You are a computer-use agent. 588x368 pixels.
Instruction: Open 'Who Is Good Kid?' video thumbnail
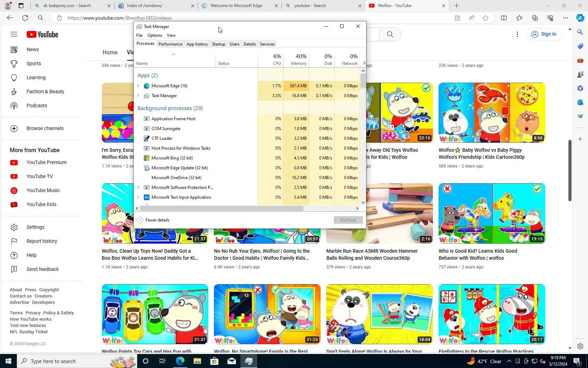(492, 213)
